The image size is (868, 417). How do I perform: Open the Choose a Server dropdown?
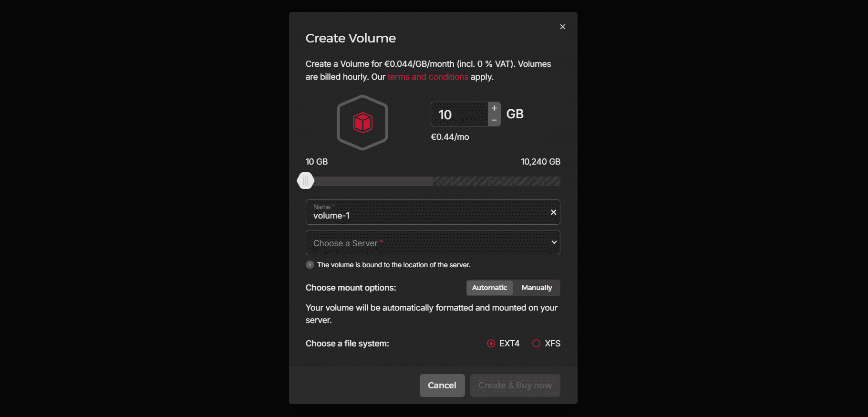[433, 243]
